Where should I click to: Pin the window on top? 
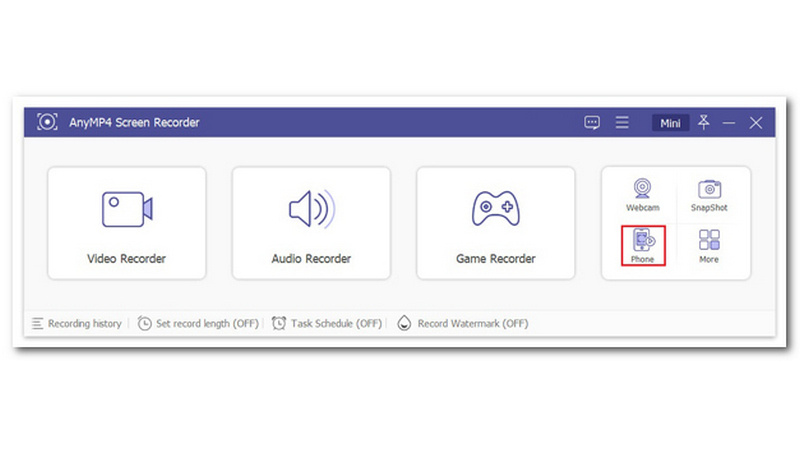[x=704, y=122]
